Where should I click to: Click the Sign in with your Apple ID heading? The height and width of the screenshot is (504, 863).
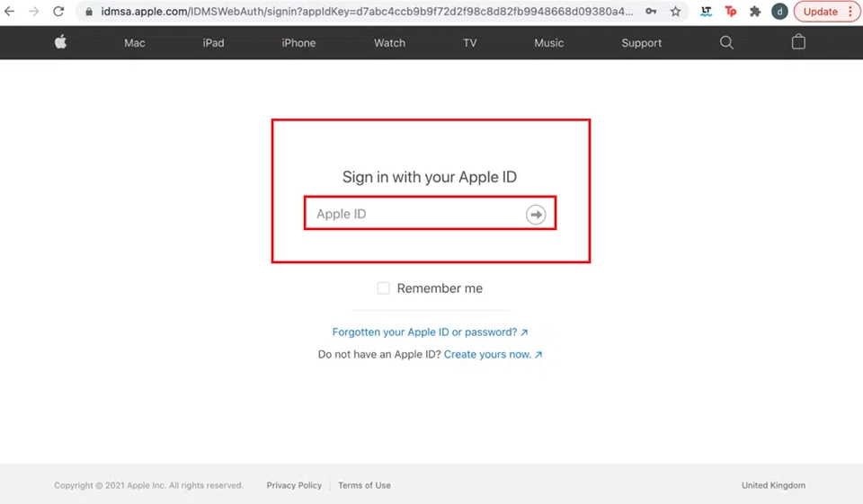[430, 177]
